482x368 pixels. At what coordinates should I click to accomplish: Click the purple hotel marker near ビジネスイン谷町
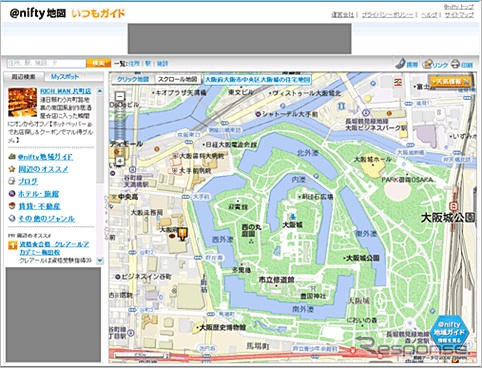click(x=117, y=277)
